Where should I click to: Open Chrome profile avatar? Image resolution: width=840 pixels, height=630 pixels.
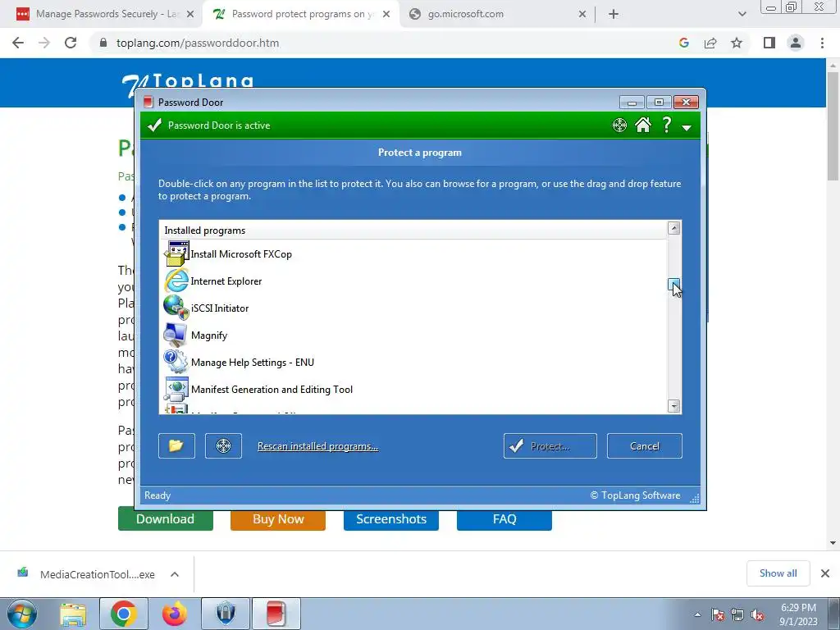pyautogui.click(x=796, y=43)
